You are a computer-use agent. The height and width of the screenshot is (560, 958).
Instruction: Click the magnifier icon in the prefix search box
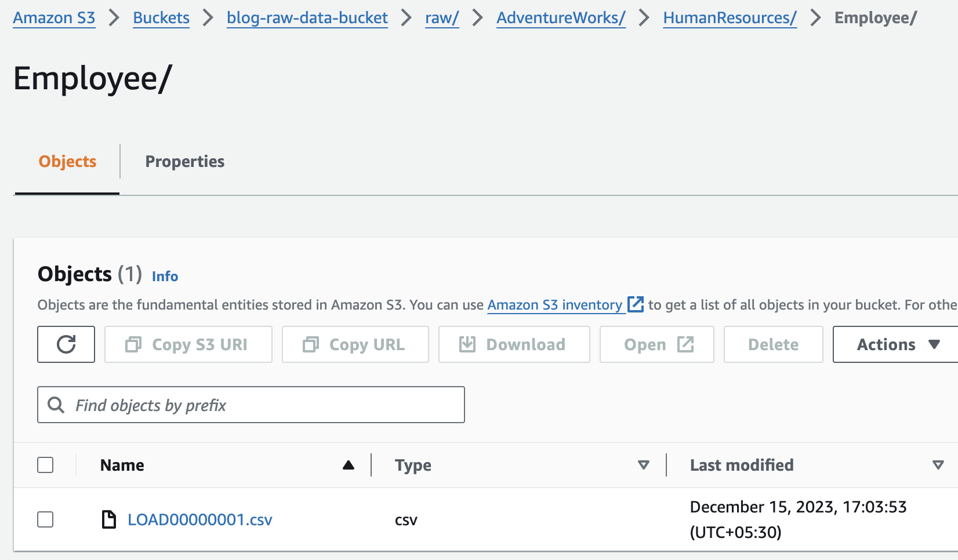click(x=56, y=405)
